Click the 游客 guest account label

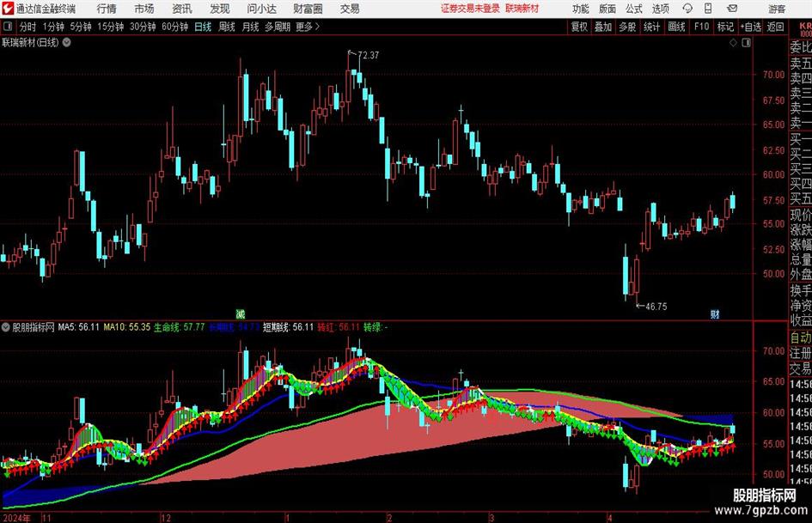click(x=777, y=9)
